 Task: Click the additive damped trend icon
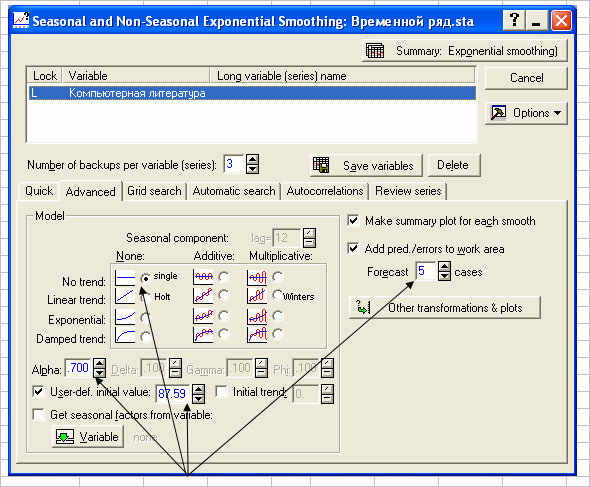pos(203,334)
